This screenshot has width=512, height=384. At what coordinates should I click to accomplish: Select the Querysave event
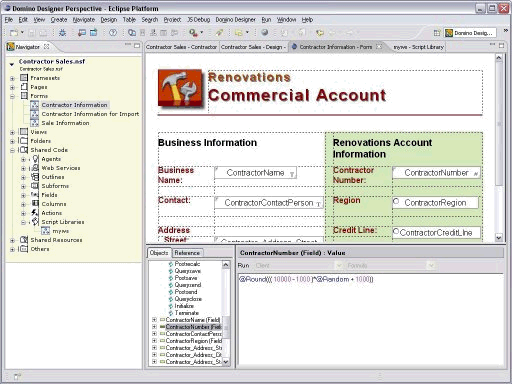[188, 271]
